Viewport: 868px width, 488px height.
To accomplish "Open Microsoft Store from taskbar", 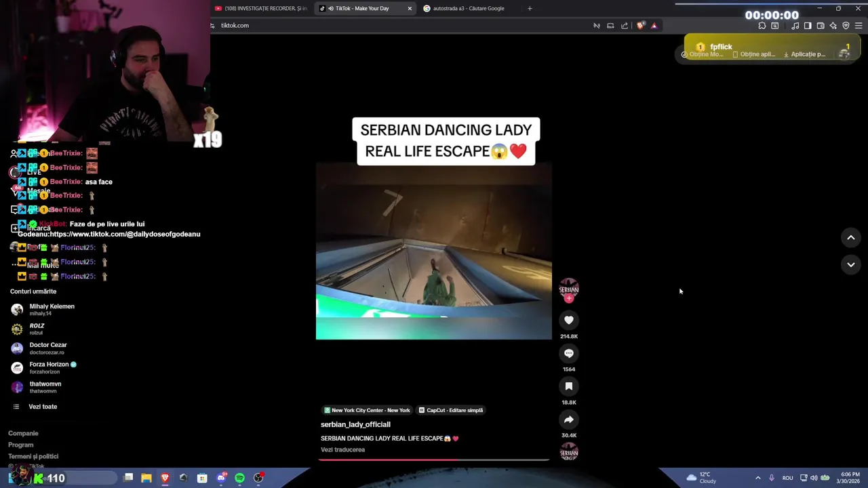I will coord(202,478).
